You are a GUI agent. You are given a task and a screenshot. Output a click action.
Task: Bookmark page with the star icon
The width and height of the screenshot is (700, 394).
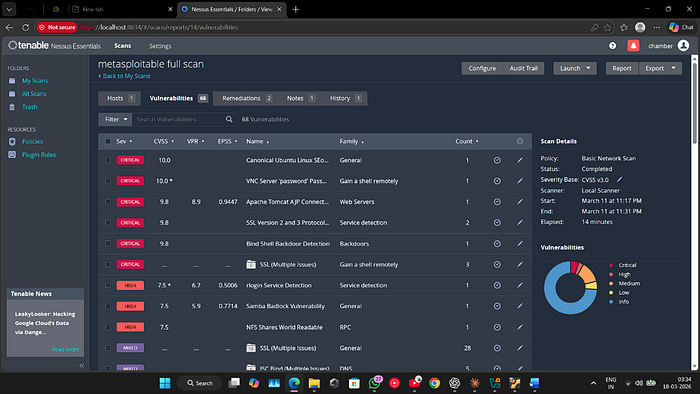(608, 27)
